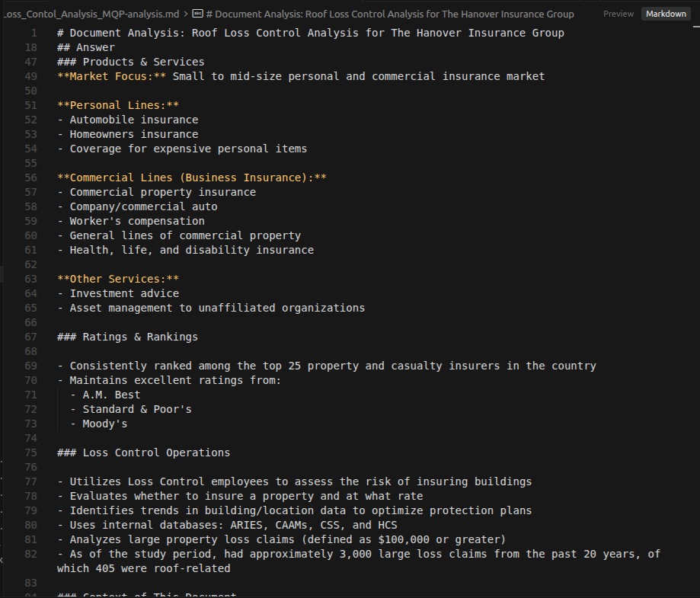The height and width of the screenshot is (598, 700).
Task: Click the sticky header '# Document Analysis' line
Action: click(x=311, y=33)
